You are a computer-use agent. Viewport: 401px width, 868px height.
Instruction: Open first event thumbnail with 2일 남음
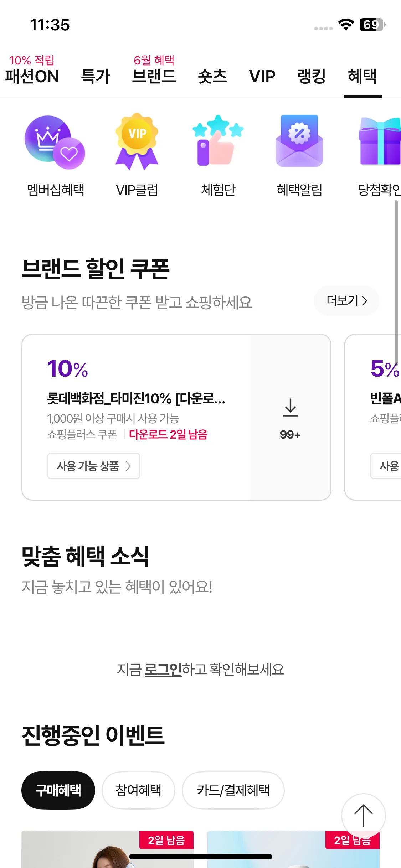click(x=107, y=849)
